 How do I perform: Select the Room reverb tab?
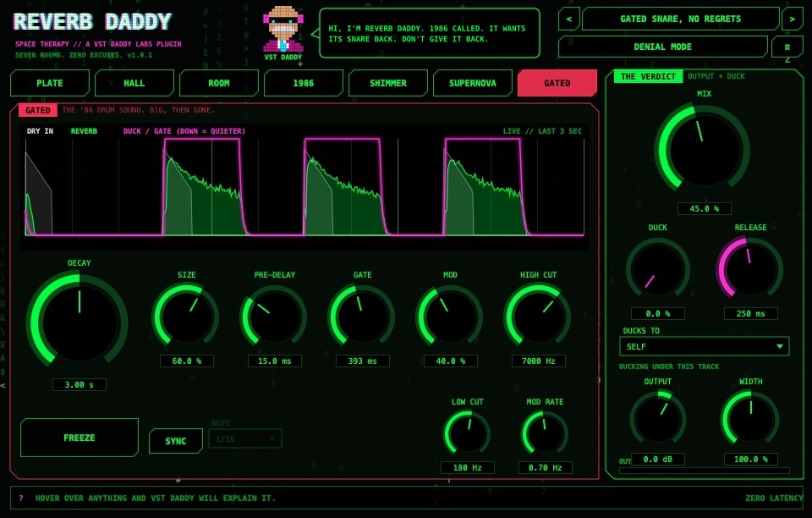pyautogui.click(x=218, y=84)
